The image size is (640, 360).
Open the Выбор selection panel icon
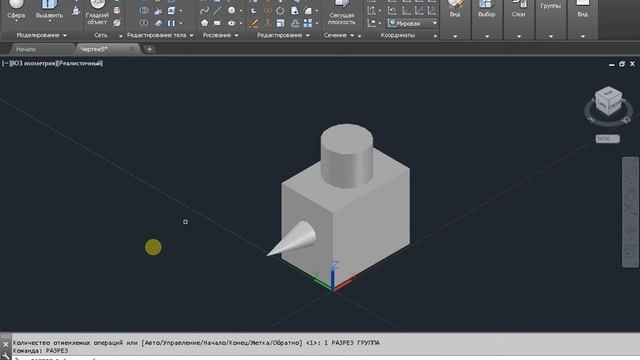pyautogui.click(x=487, y=9)
